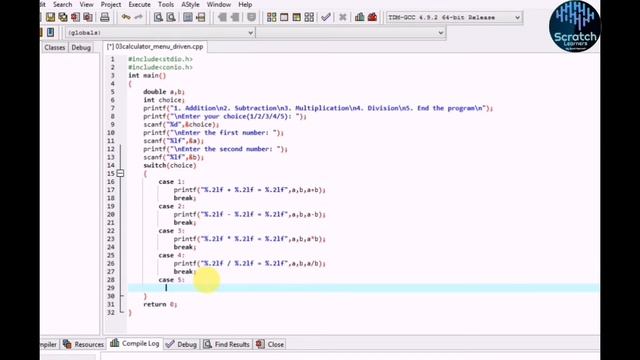Click the 'switch(choice)' line
This screenshot has height=360, width=640.
(169, 165)
